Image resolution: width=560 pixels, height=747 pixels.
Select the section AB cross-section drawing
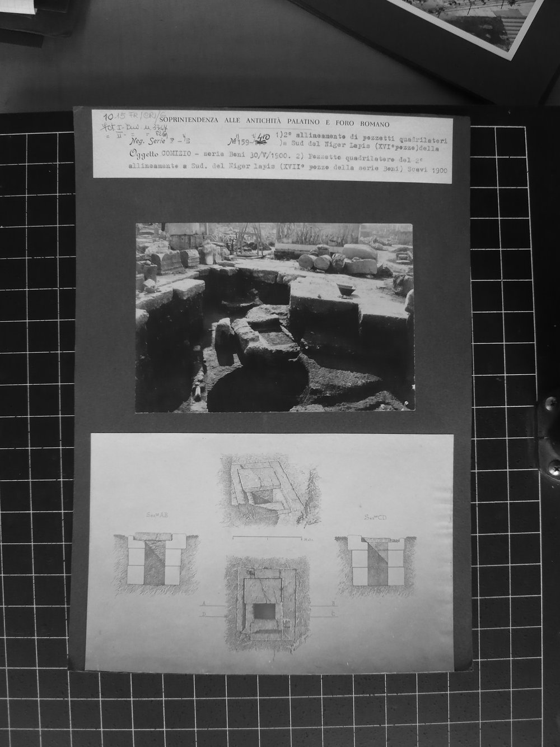coord(156,564)
